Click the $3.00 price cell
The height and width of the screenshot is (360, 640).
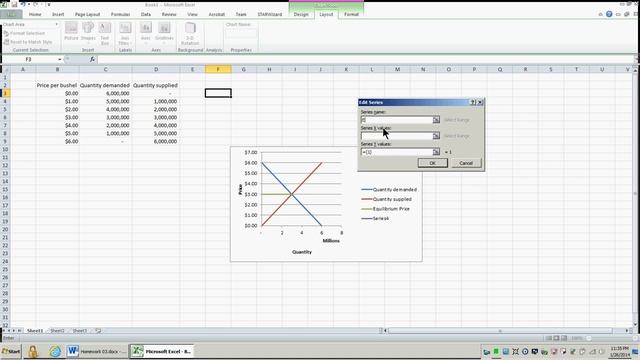point(57,117)
